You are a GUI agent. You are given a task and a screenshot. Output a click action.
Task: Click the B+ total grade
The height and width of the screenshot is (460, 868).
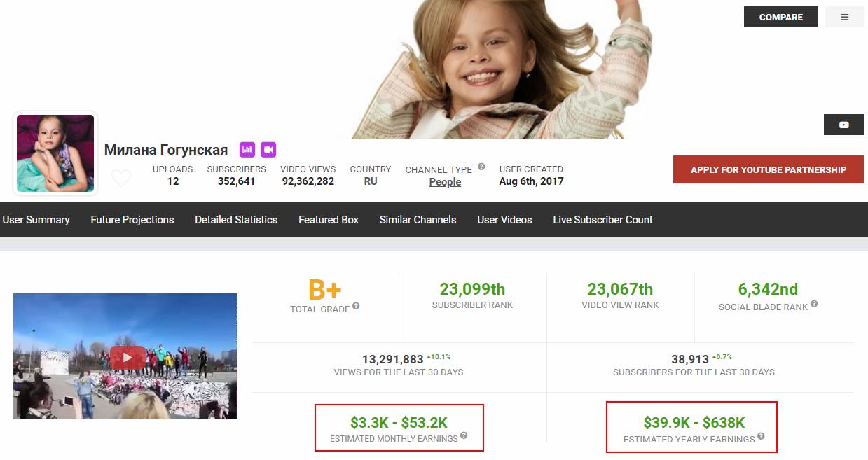pyautogui.click(x=325, y=289)
